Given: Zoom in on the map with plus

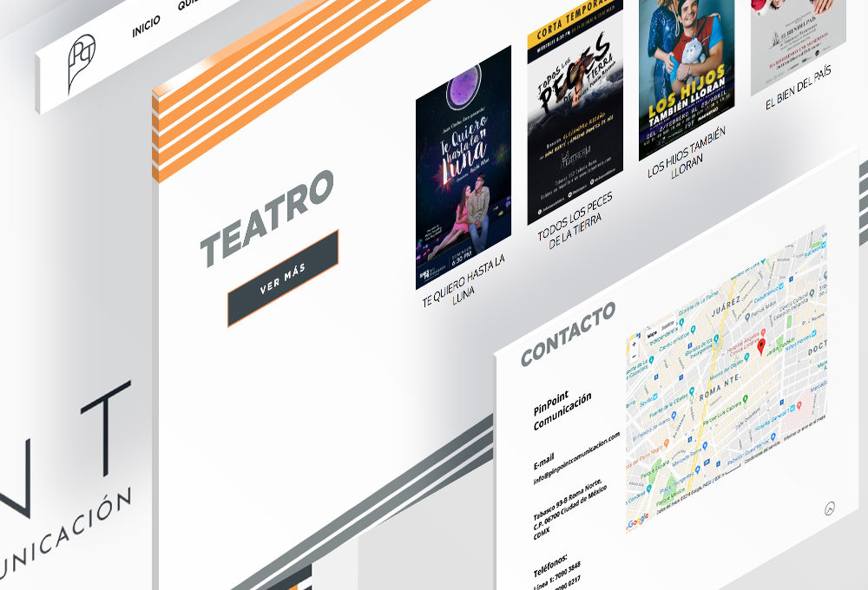Looking at the screenshot, I should click(x=634, y=344).
